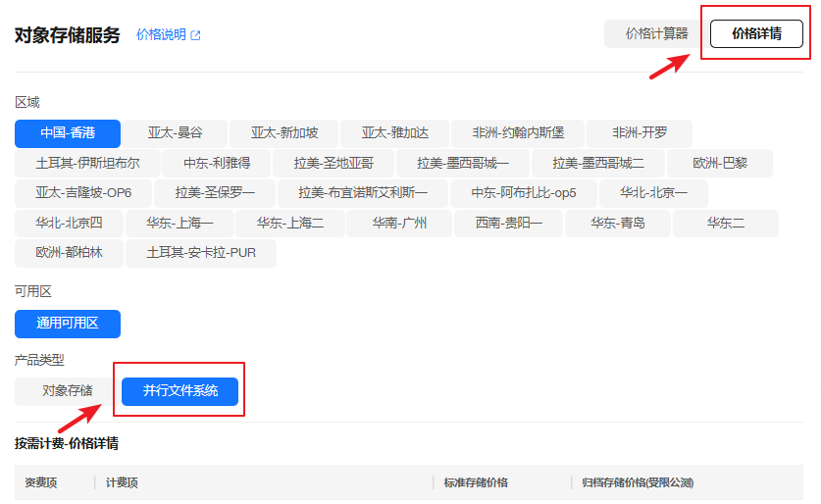Select the 亚太-雅加达 region
The image size is (821, 504).
click(394, 133)
